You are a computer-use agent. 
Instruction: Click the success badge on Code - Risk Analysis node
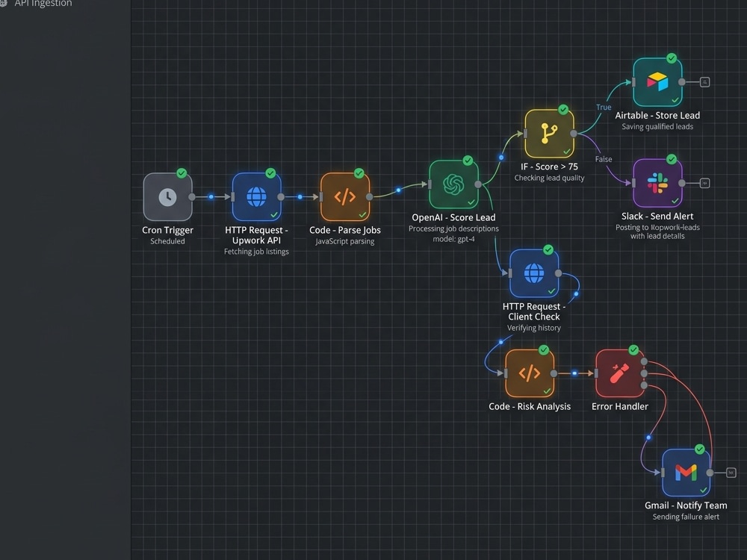click(543, 350)
